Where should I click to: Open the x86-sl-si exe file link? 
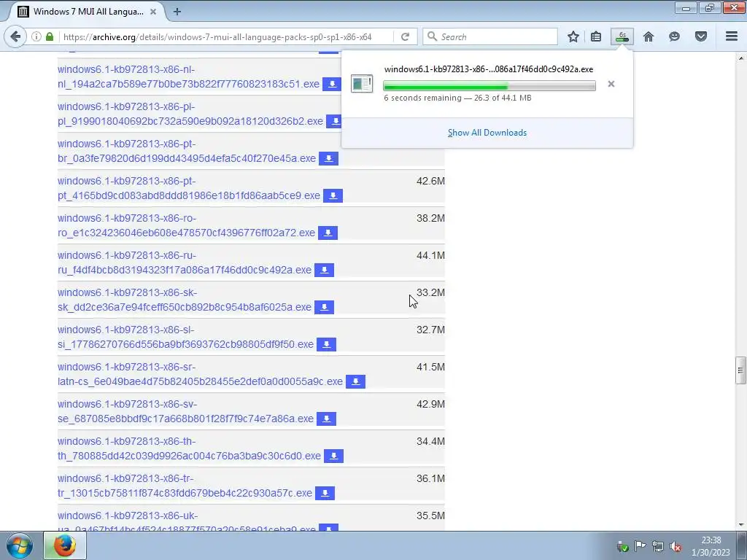(186, 337)
